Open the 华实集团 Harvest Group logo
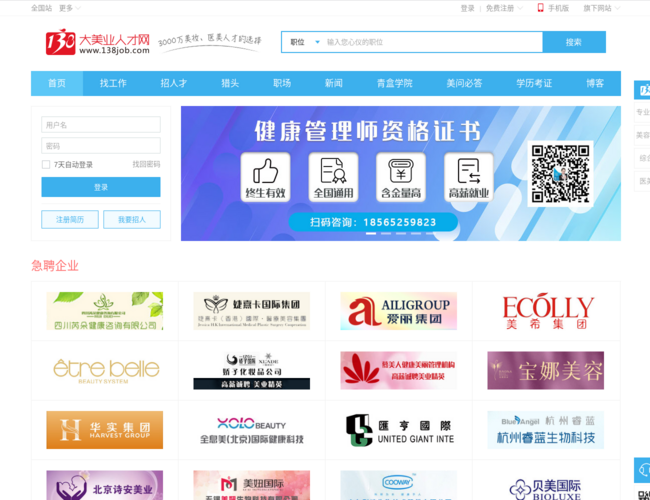 (x=104, y=430)
